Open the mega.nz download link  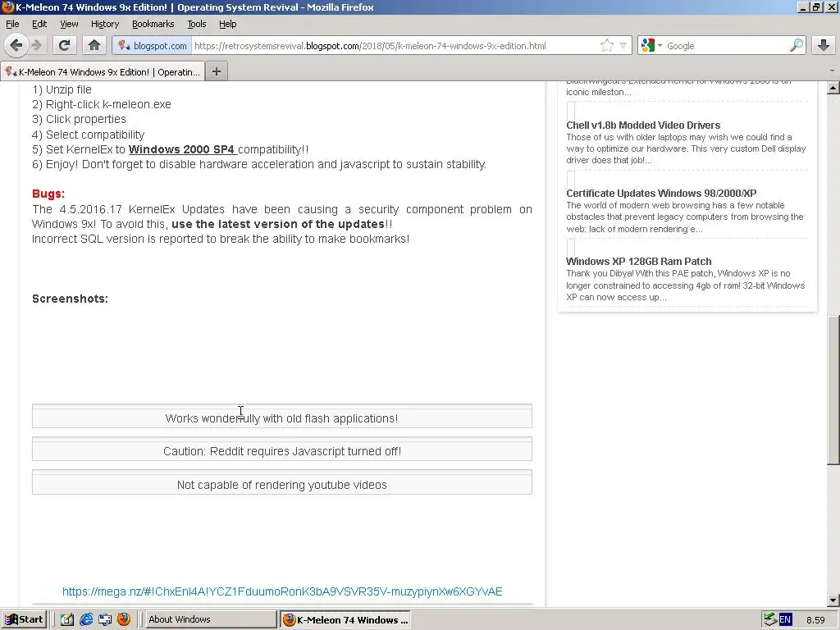coord(282,591)
